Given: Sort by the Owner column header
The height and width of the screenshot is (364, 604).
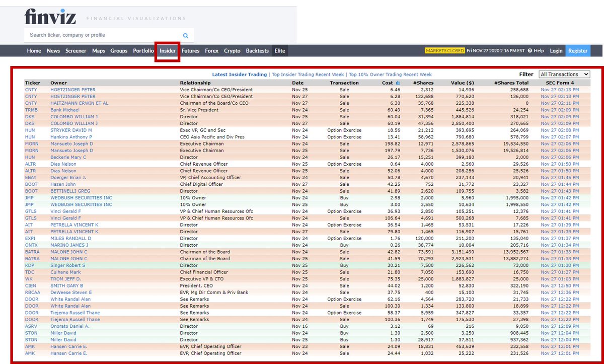Looking at the screenshot, I should coord(58,83).
